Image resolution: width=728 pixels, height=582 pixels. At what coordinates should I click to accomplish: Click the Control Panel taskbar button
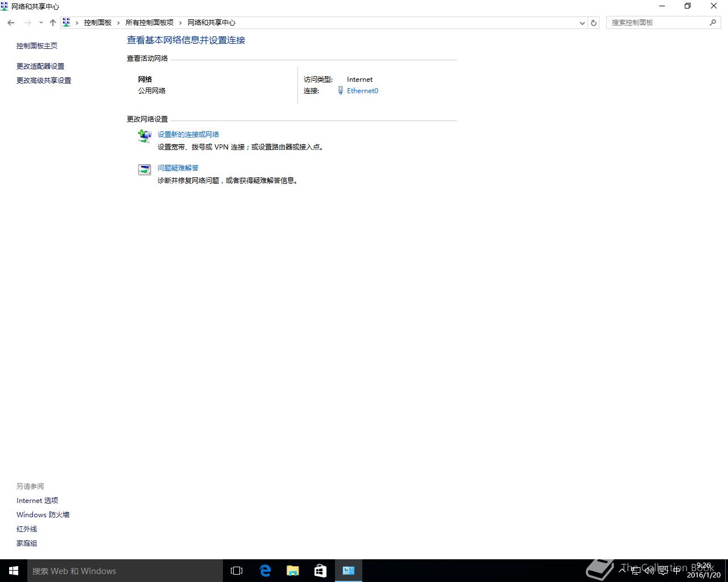coord(349,571)
